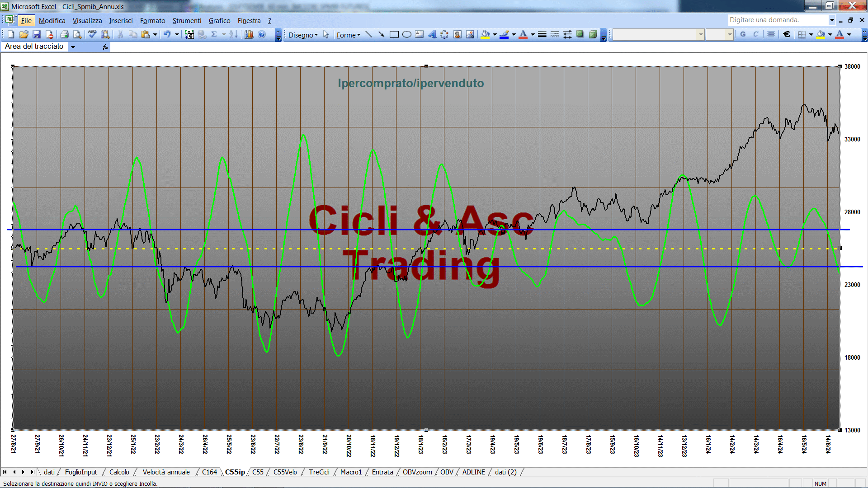Apply shadow style to object
The height and width of the screenshot is (488, 868).
pyautogui.click(x=580, y=34)
